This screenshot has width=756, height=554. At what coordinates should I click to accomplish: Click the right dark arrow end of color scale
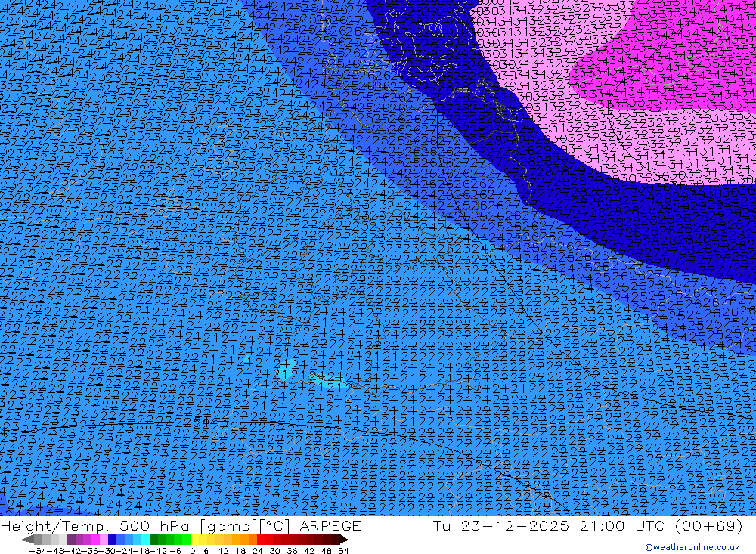(343, 539)
